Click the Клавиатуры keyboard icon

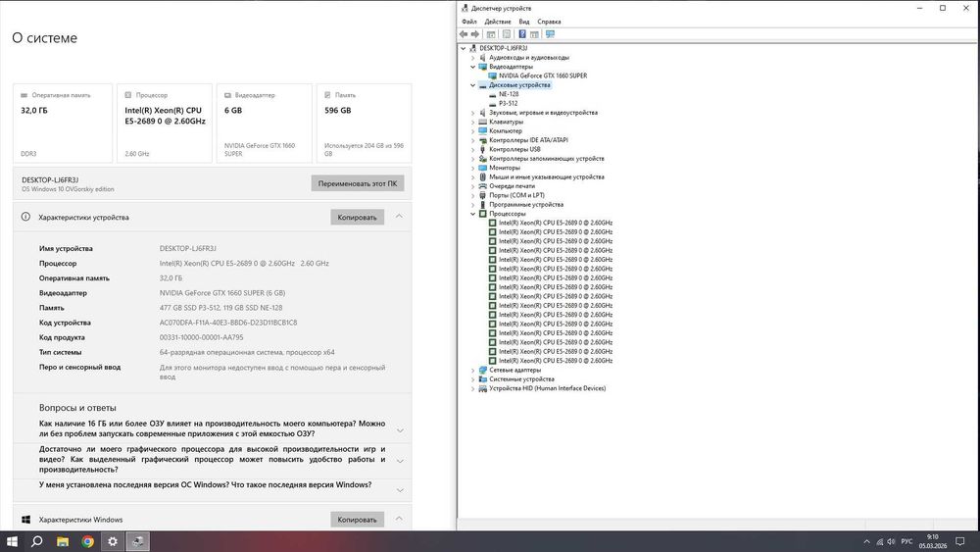coord(482,122)
